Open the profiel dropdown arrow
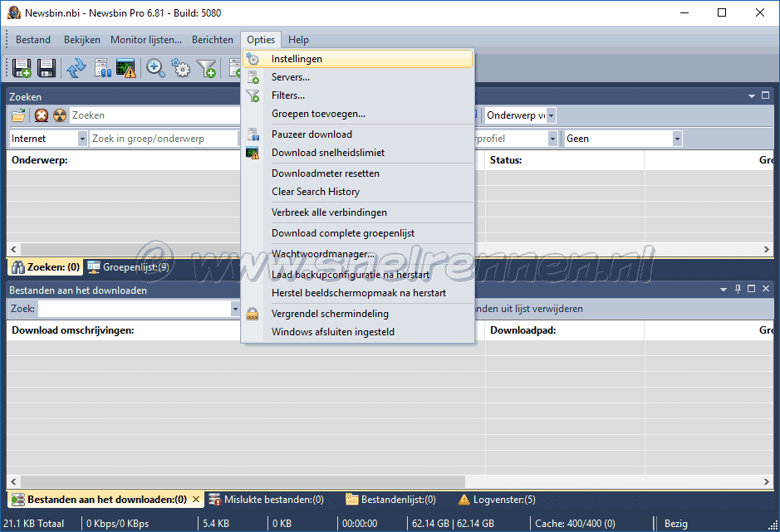 [552, 139]
